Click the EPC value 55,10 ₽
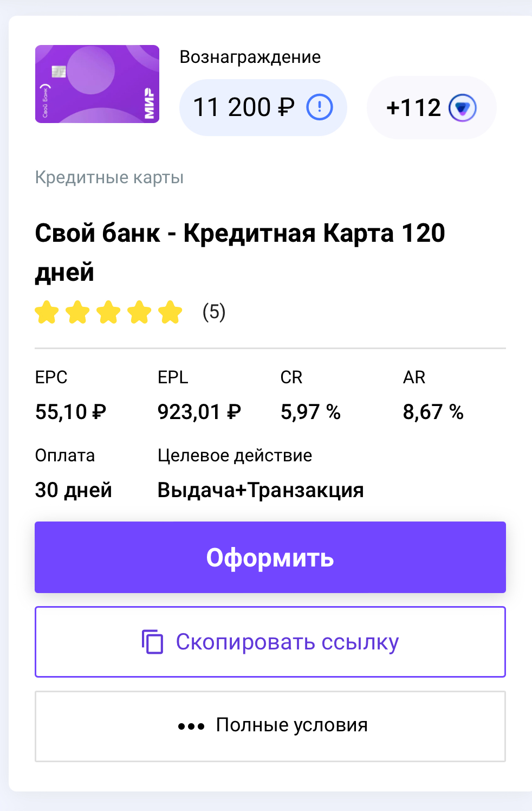 tap(71, 412)
